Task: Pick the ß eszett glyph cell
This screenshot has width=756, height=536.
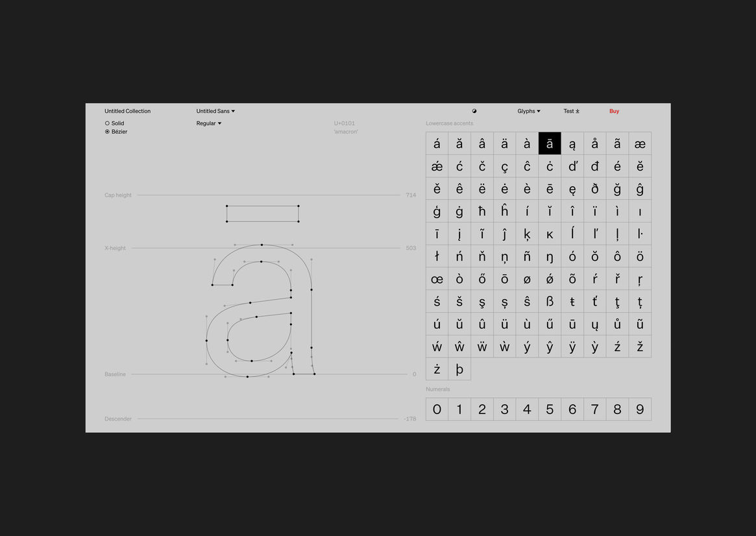Action: tap(550, 301)
